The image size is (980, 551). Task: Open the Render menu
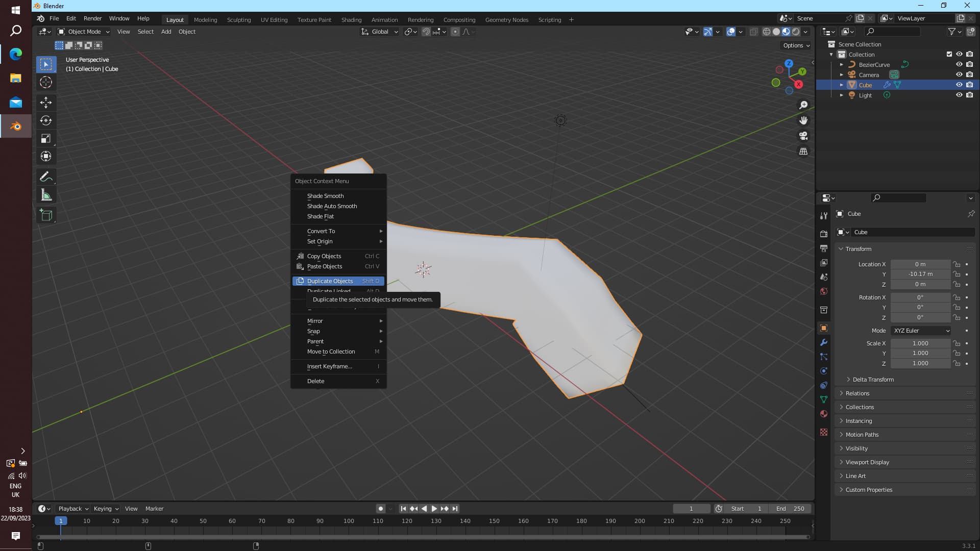92,18
